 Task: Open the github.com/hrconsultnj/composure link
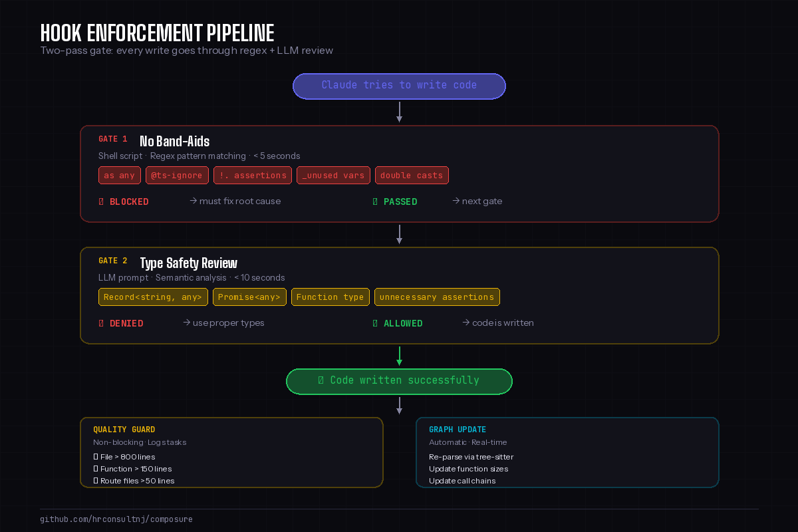[116, 519]
